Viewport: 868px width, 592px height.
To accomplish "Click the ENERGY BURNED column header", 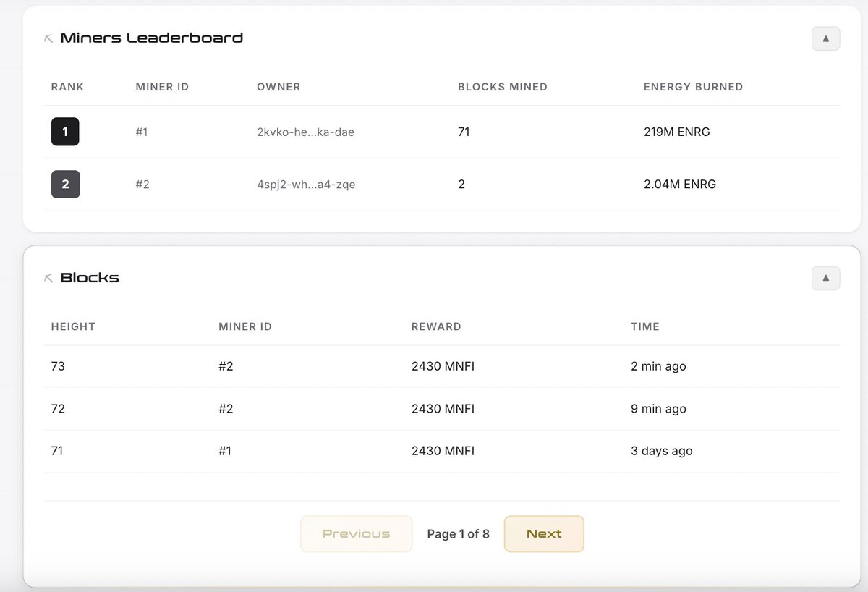I will click(x=693, y=87).
